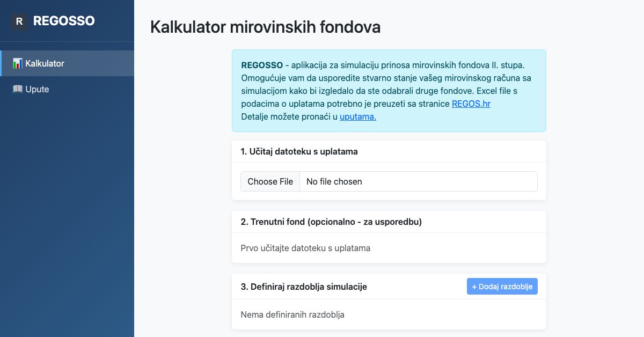Click the 'Kalkulator mirovinskih fondova' page title
Viewport: 644px width, 337px height.
265,27
